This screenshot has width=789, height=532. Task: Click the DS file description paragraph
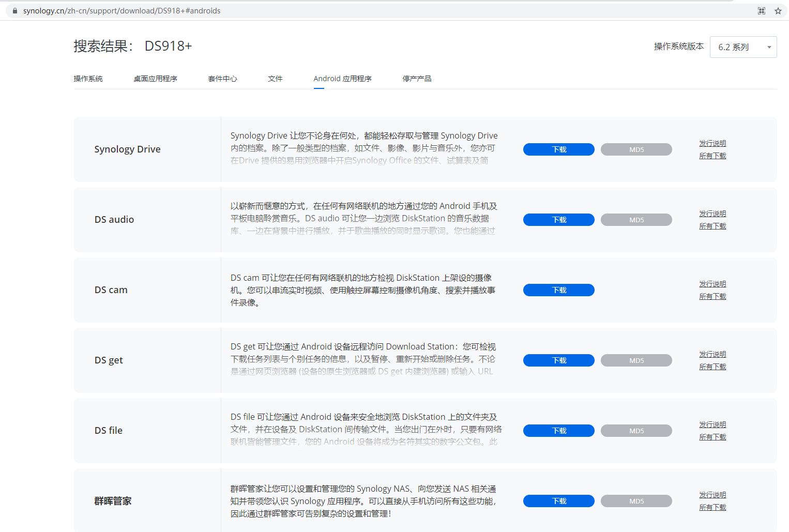(x=366, y=429)
